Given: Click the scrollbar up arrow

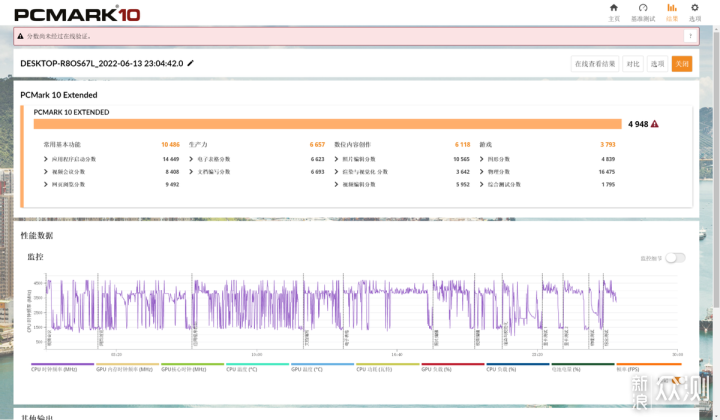Looking at the screenshot, I should tap(716, 28).
